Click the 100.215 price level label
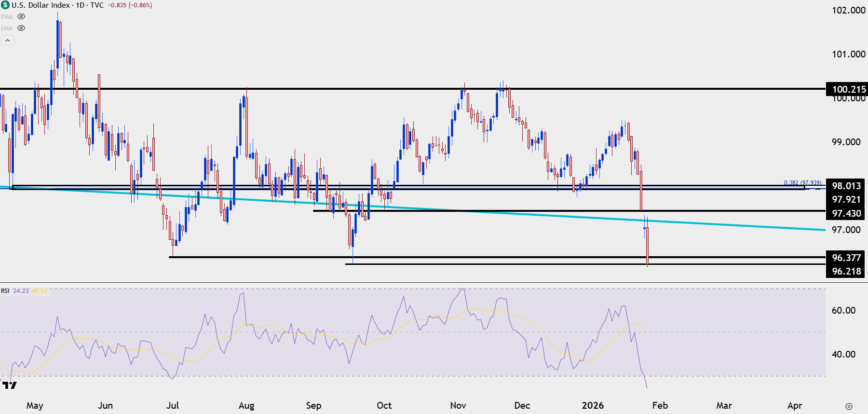Image resolution: width=868 pixels, height=414 pixels. (x=848, y=89)
